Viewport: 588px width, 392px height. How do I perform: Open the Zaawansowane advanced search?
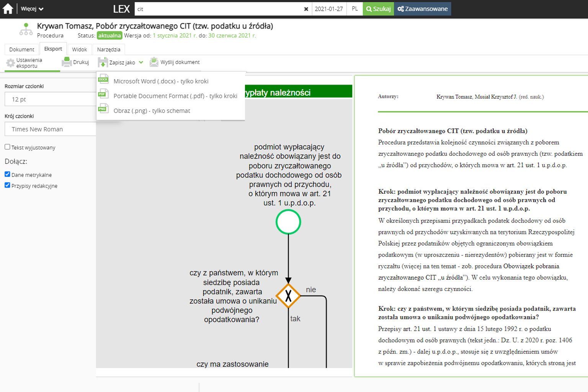point(422,9)
